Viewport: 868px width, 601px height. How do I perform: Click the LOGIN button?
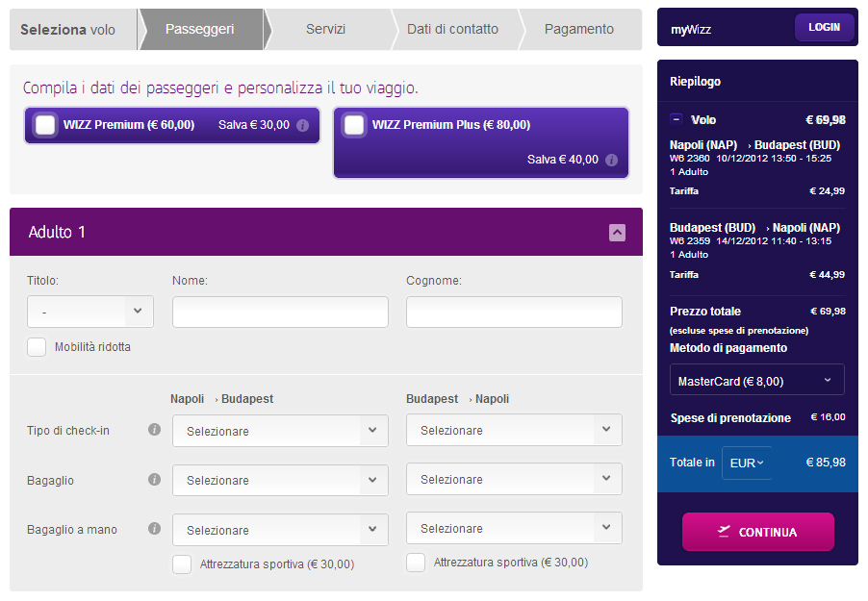825,27
